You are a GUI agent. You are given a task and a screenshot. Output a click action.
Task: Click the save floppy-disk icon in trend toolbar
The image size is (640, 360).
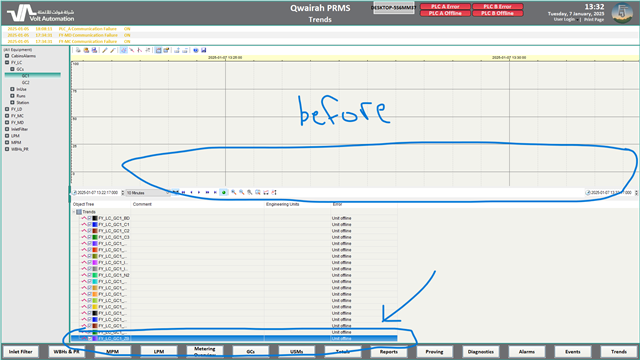[x=204, y=50]
